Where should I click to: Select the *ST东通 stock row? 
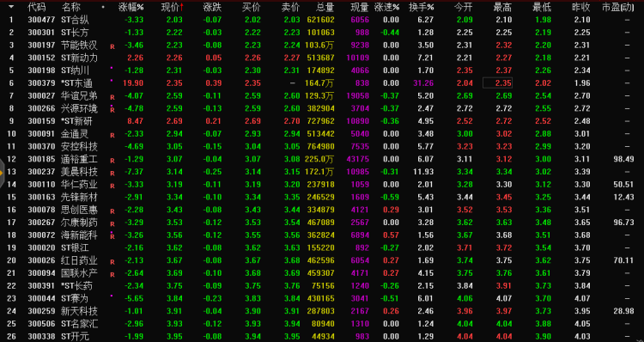[x=322, y=83]
